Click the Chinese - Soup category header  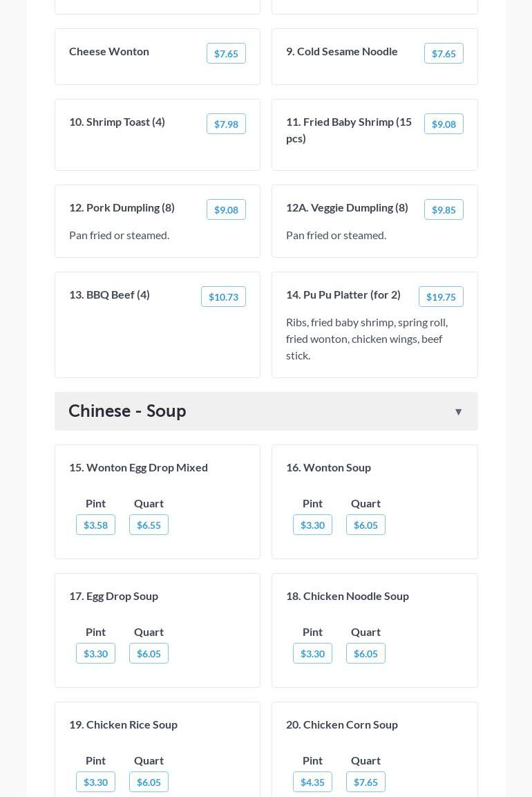click(x=127, y=411)
